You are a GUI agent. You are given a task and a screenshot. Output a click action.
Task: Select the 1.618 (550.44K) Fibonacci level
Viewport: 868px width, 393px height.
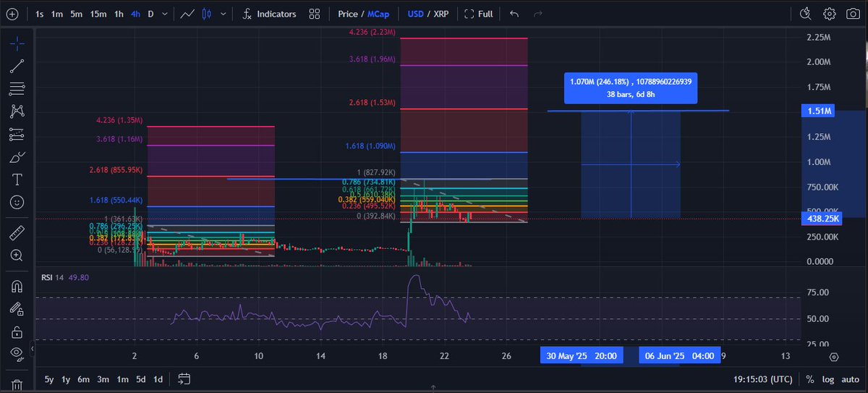coord(117,199)
